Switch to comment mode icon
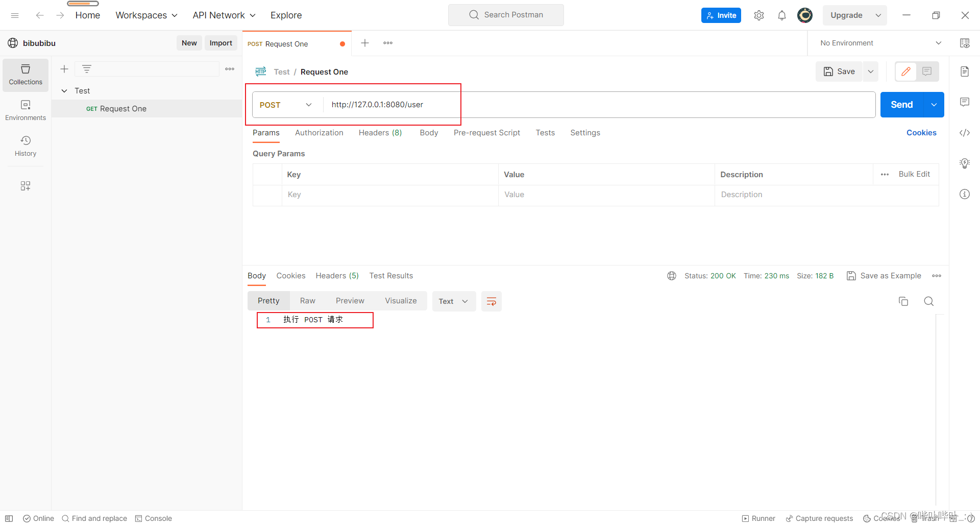980x526 pixels. [x=927, y=71]
